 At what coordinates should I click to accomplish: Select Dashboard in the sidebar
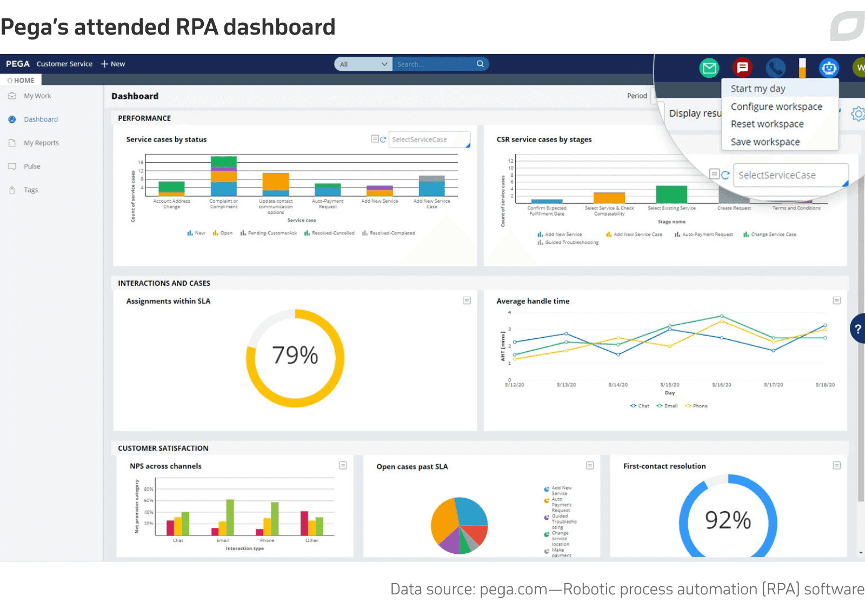(x=41, y=119)
